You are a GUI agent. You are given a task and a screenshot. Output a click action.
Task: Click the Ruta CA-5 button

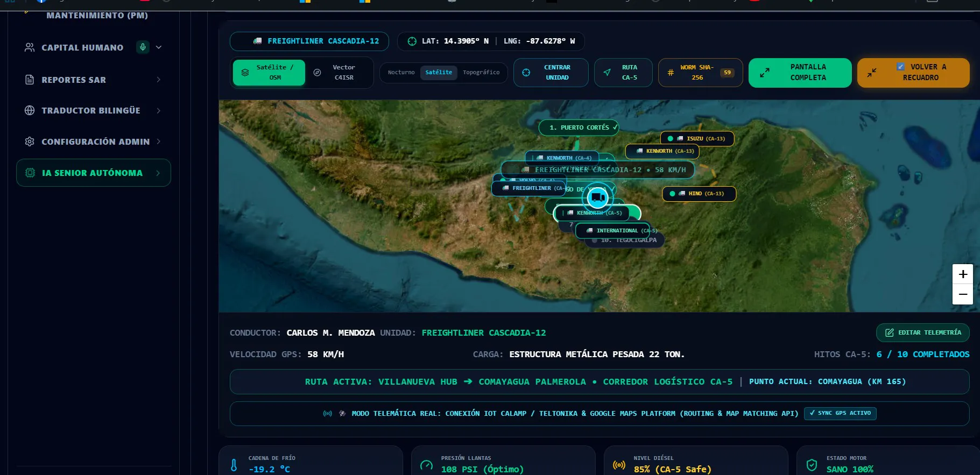pos(623,73)
